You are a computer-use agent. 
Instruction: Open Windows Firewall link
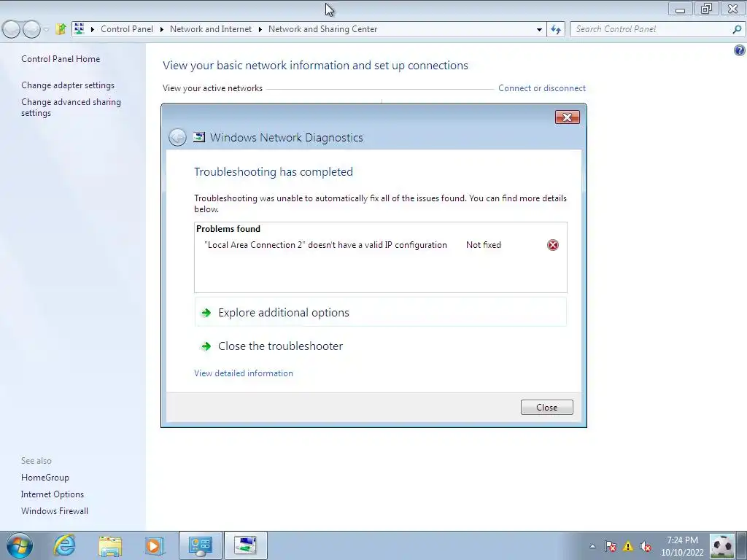tap(54, 511)
